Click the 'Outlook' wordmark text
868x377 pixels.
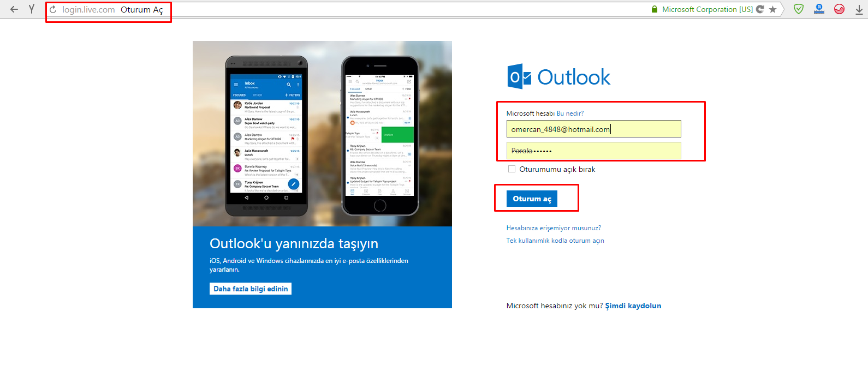pyautogui.click(x=574, y=77)
